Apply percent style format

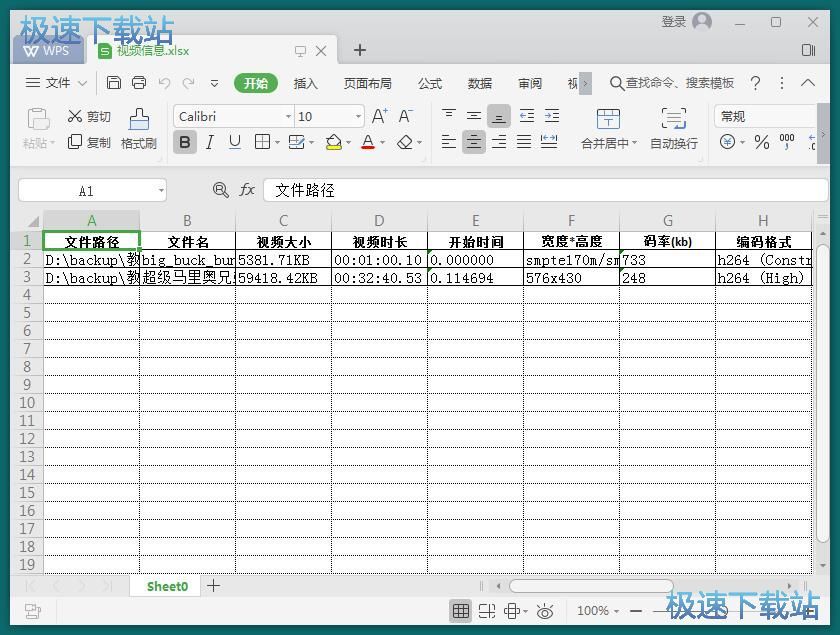click(x=762, y=142)
